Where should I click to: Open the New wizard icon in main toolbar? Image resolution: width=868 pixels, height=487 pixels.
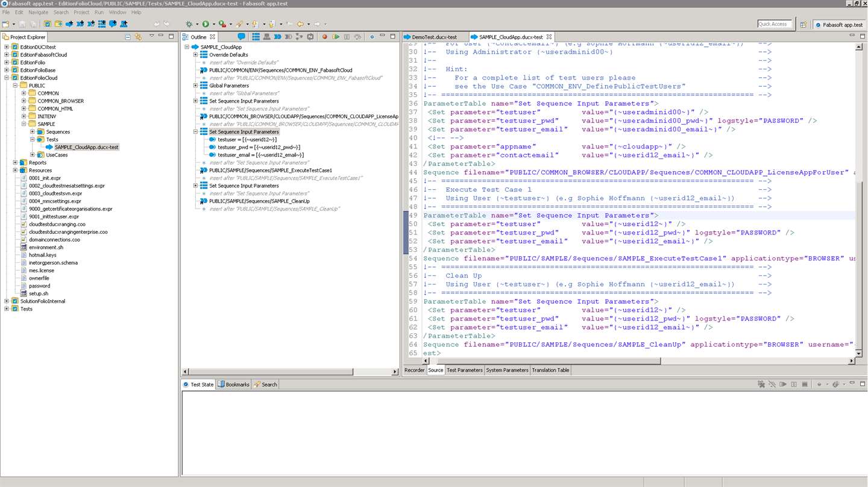5,24
